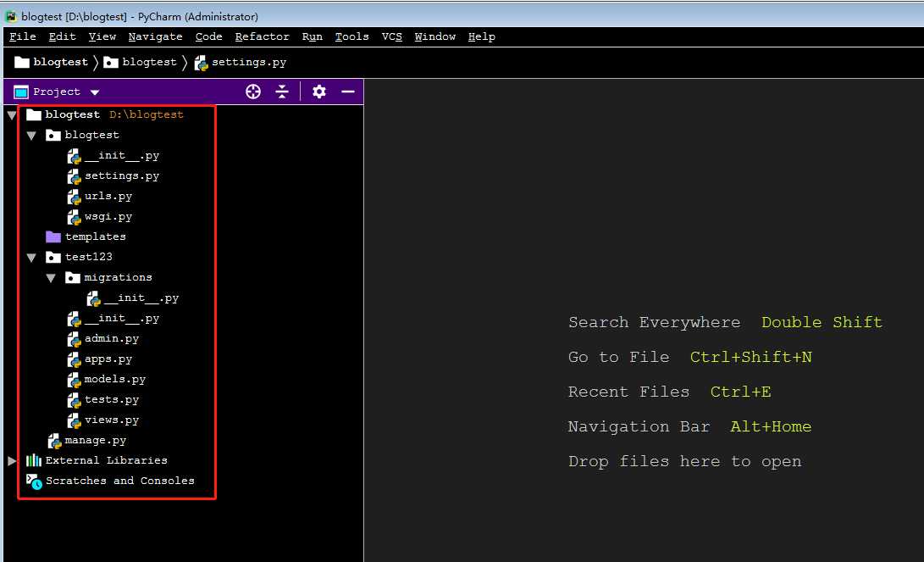Click first blogtest breadcrumb in navigation bar
The height and width of the screenshot is (562, 924).
52,62
